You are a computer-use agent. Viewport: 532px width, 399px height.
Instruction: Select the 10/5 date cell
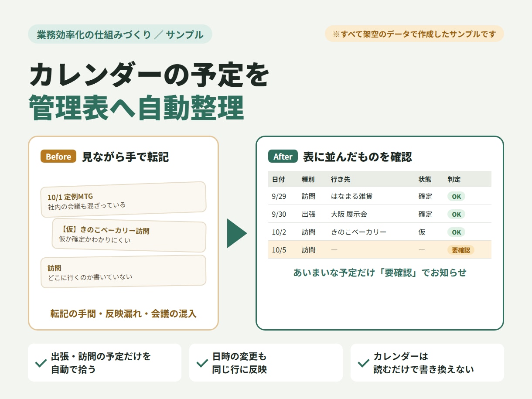coord(279,250)
